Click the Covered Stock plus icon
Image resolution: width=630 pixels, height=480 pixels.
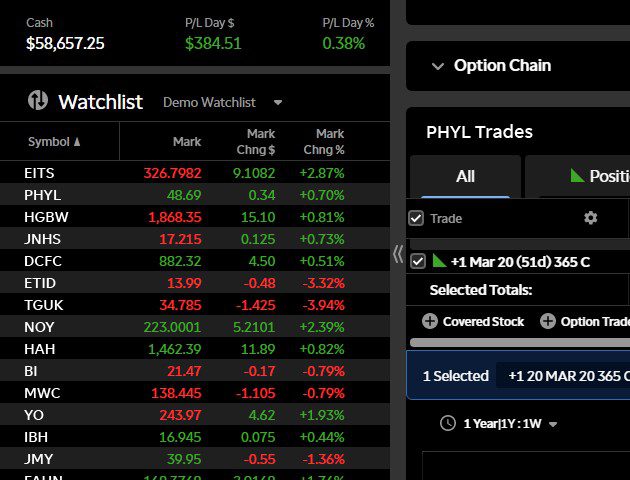(430, 321)
